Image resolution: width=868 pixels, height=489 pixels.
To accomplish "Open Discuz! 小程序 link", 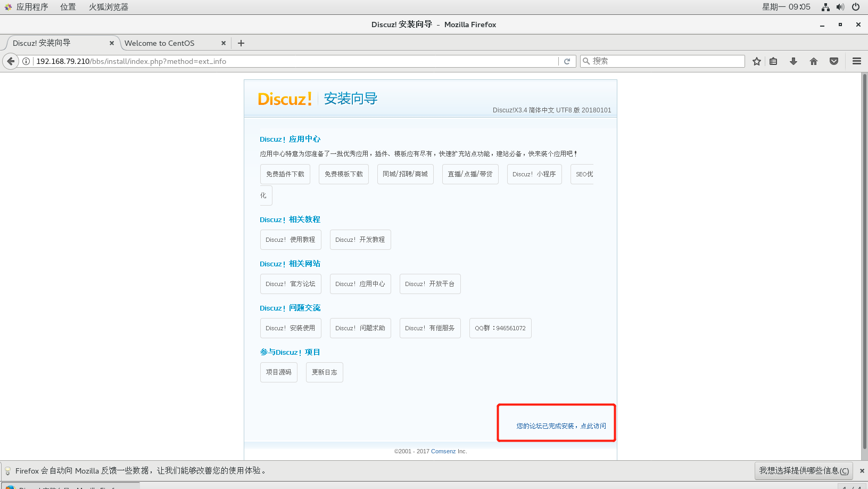I will [x=534, y=174].
